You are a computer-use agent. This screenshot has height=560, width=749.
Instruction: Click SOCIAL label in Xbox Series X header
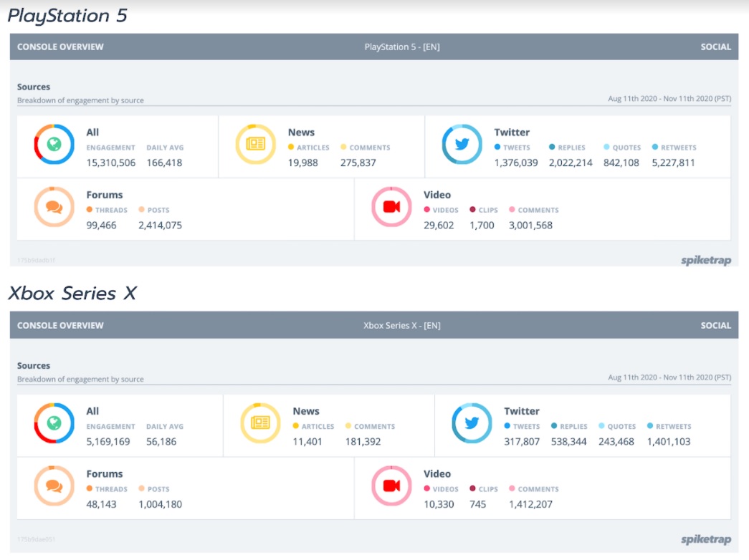pyautogui.click(x=715, y=326)
